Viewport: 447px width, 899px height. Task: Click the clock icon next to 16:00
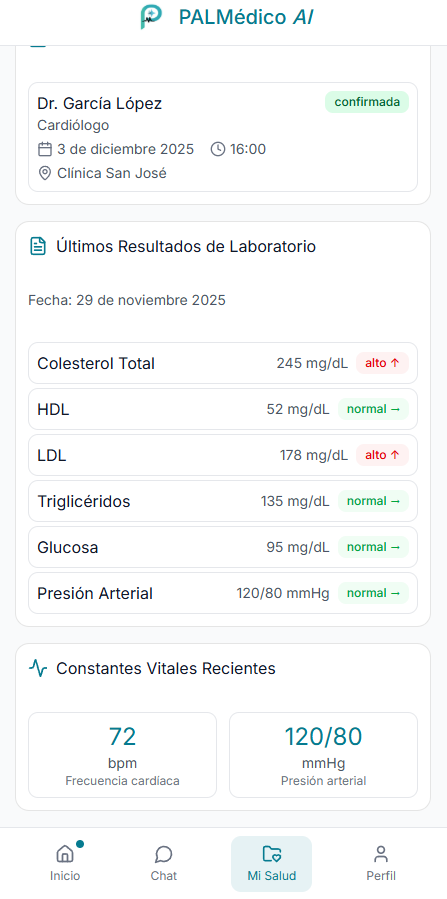tap(218, 150)
